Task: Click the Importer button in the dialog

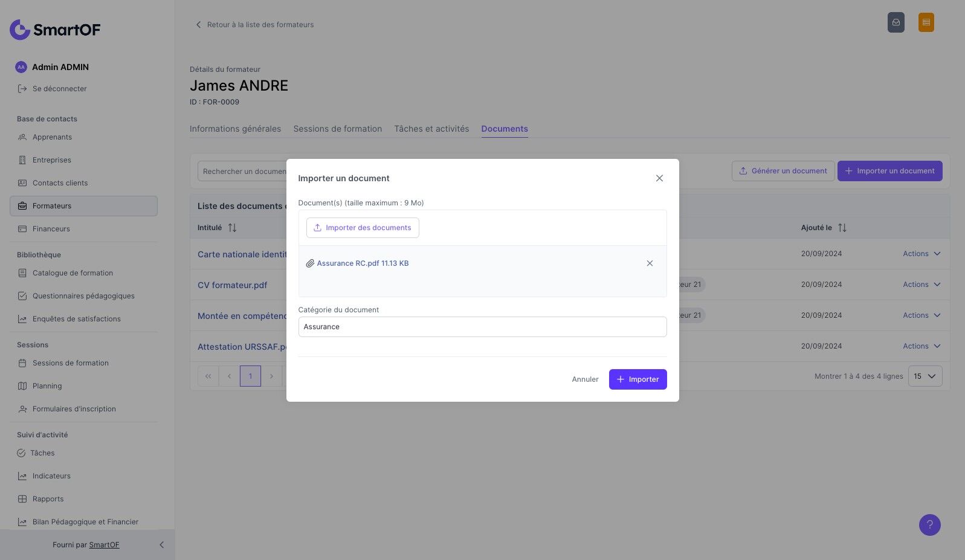Action: [x=637, y=379]
